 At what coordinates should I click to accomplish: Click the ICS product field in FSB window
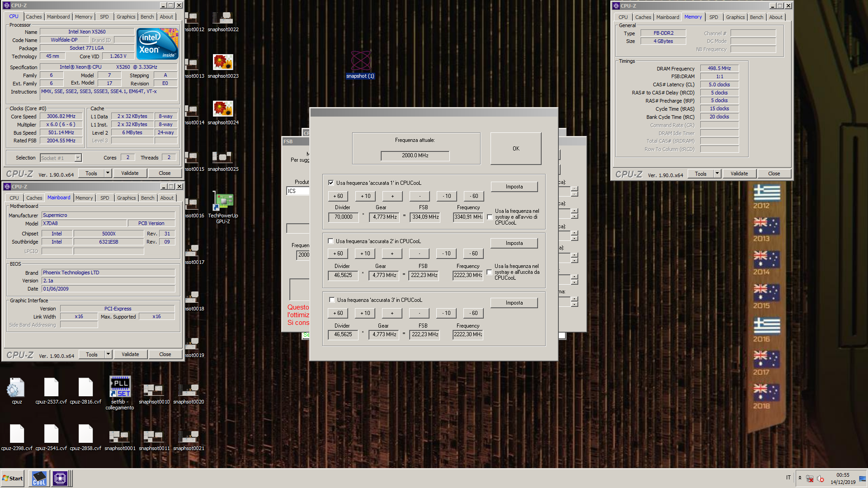click(x=298, y=191)
